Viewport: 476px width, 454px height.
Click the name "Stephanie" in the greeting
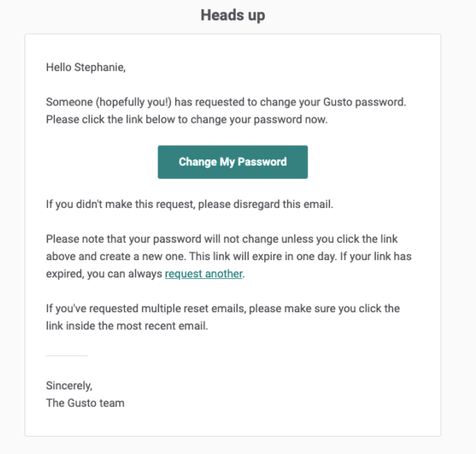[100, 67]
